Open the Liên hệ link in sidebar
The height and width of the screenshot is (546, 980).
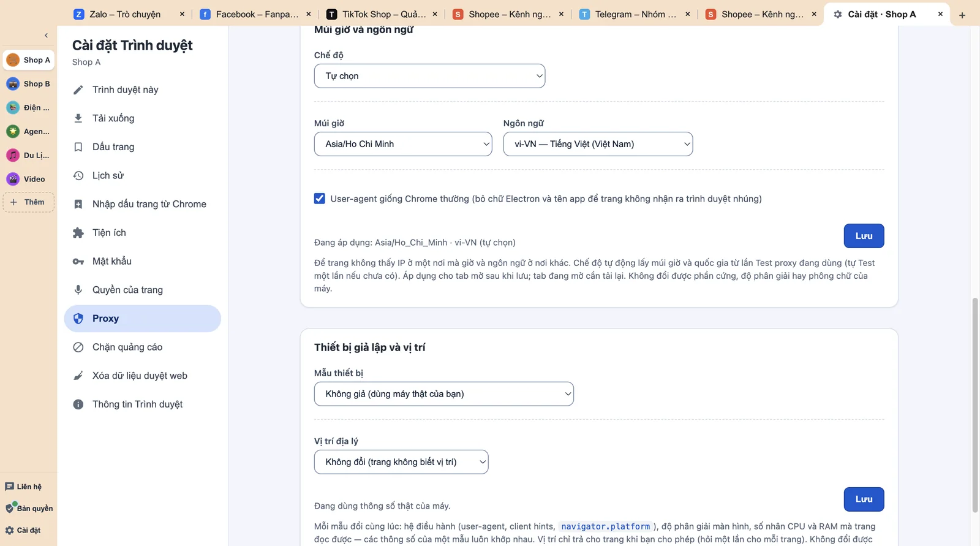(x=23, y=487)
